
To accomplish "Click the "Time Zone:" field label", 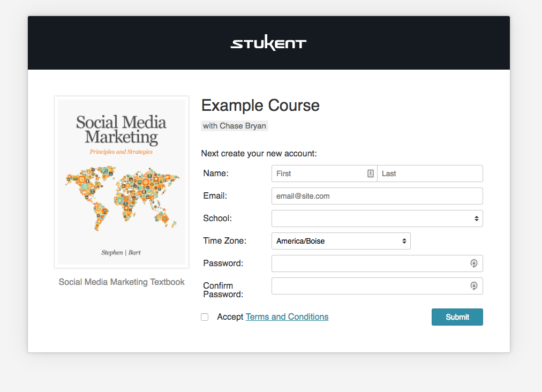I will pos(225,241).
